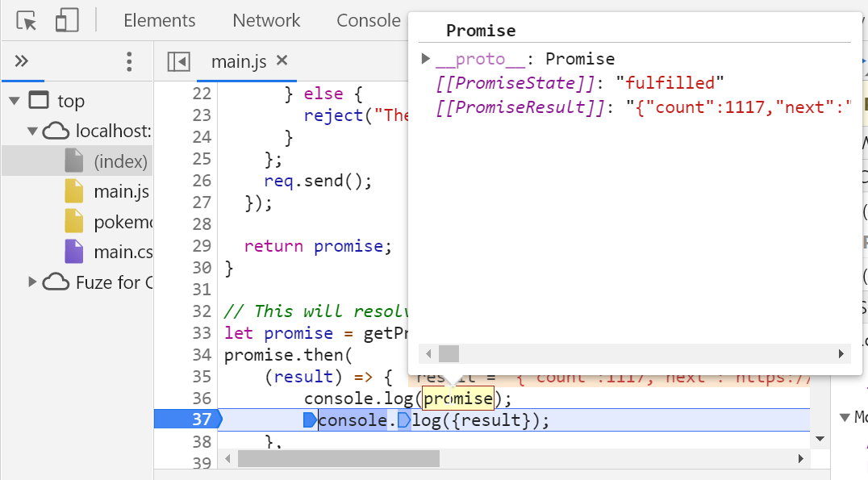The height and width of the screenshot is (480, 868).
Task: Click the gray document icon for (index)
Action: pos(73,161)
